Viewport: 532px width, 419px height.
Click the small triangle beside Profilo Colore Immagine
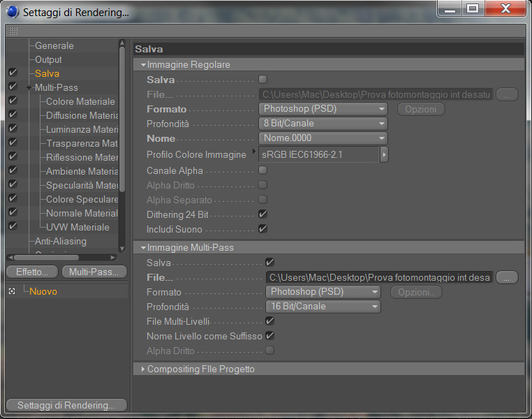(x=253, y=152)
